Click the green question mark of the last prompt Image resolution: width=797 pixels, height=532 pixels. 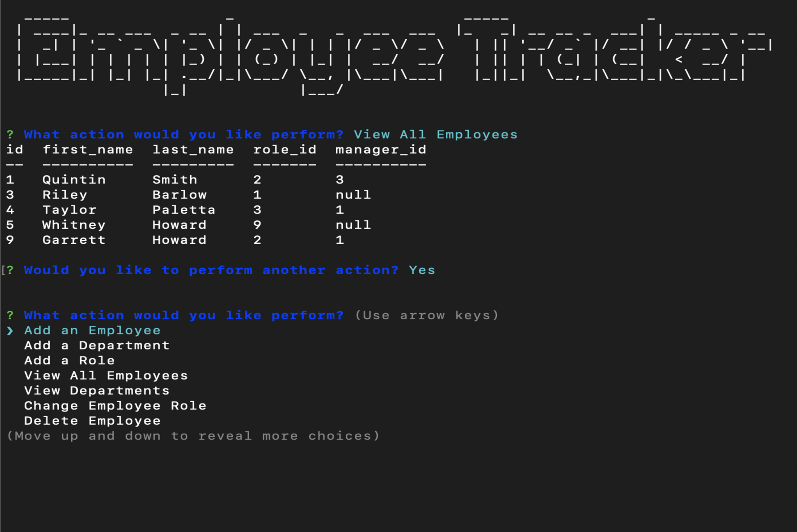tap(10, 316)
